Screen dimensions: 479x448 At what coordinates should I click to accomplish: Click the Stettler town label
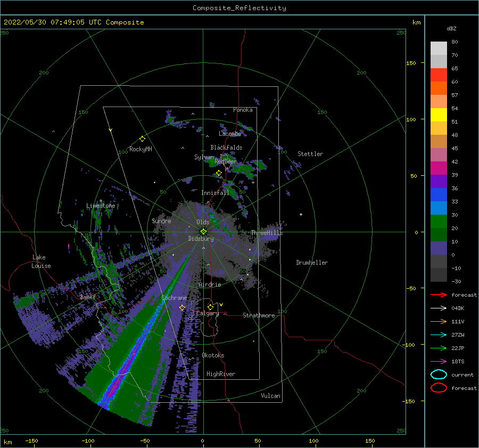(x=310, y=154)
